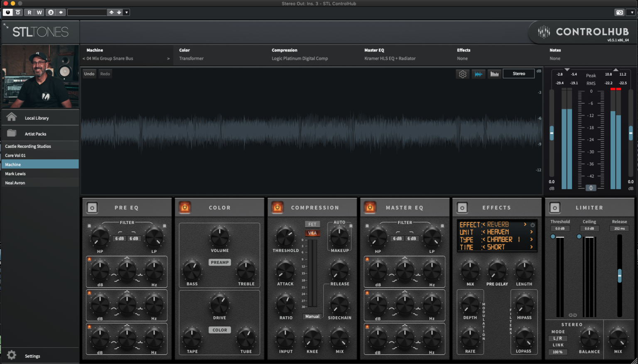Click the Limiter Threshold value field
This screenshot has width=638, height=364.
pos(560,229)
